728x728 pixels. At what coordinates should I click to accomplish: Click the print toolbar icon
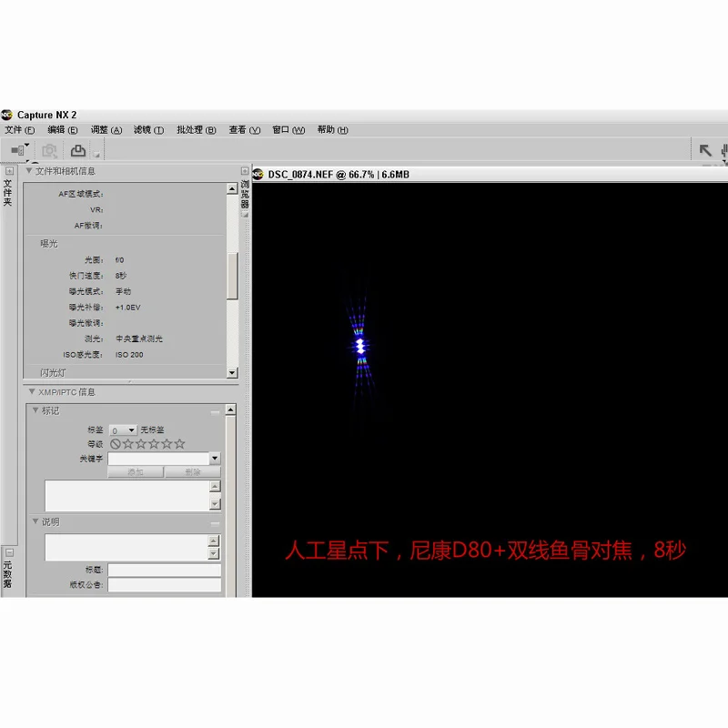tap(77, 150)
